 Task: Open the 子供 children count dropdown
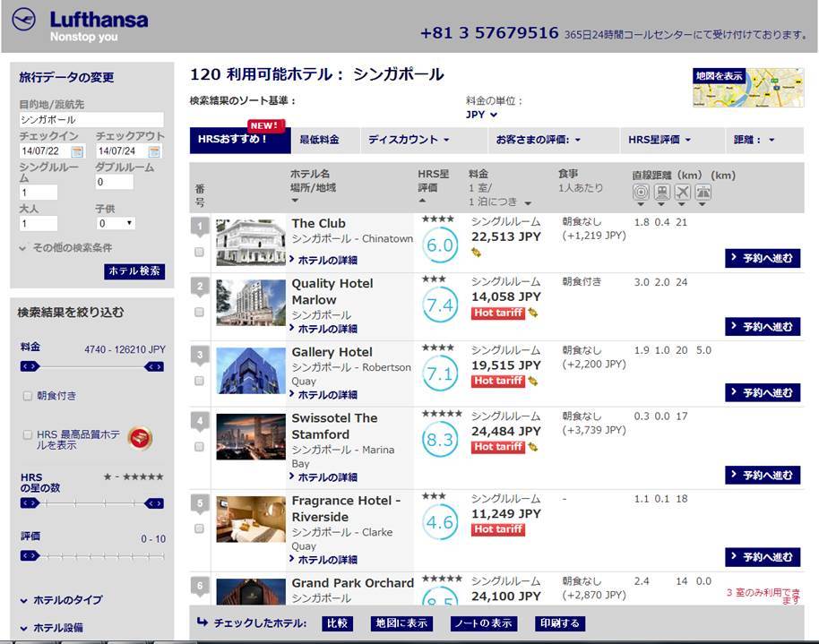point(116,224)
